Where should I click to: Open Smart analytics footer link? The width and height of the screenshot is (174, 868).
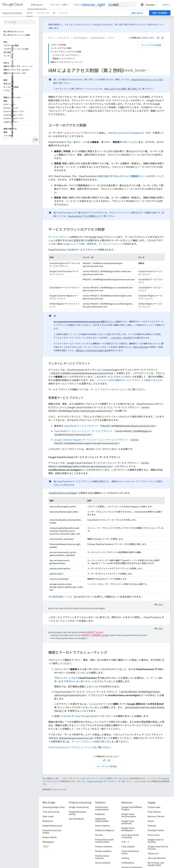coord(102,826)
